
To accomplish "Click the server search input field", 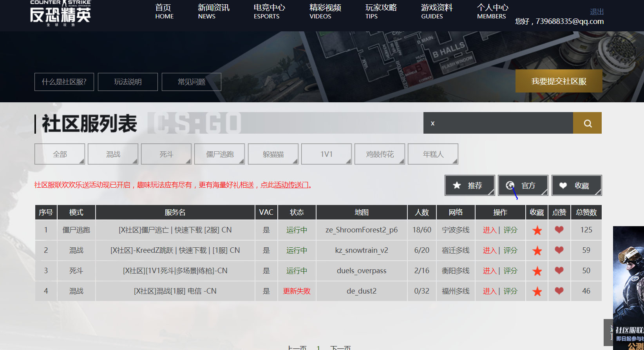I will 498,123.
